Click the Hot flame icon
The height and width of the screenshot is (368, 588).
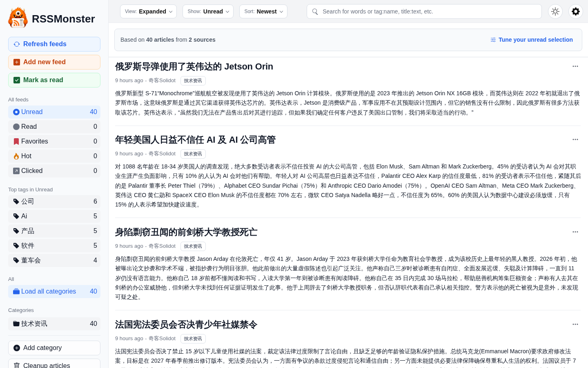(16, 156)
